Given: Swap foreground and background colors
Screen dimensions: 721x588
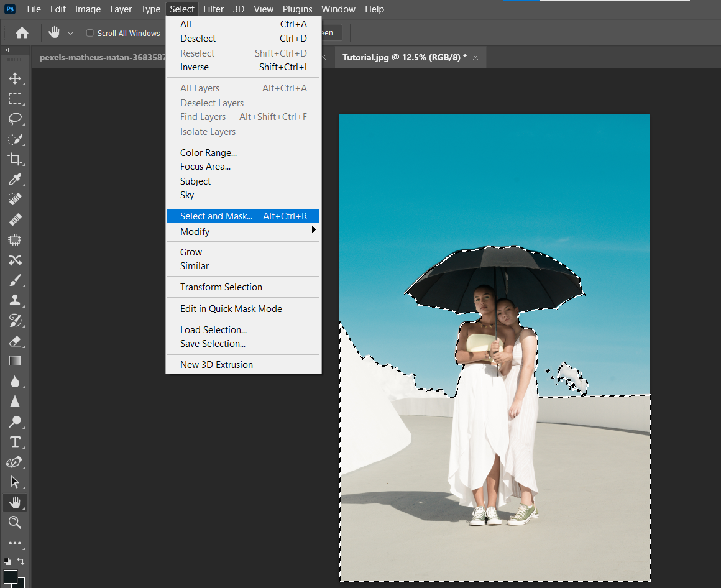Looking at the screenshot, I should tap(21, 561).
